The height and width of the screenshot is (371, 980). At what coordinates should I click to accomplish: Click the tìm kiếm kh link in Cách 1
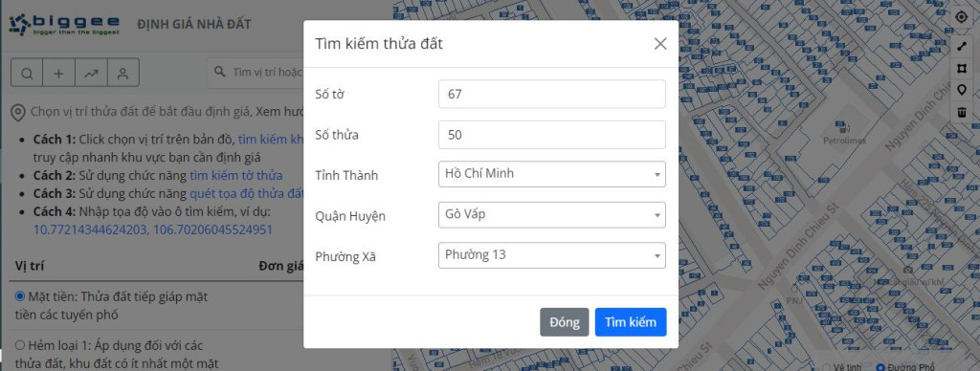pyautogui.click(x=271, y=140)
